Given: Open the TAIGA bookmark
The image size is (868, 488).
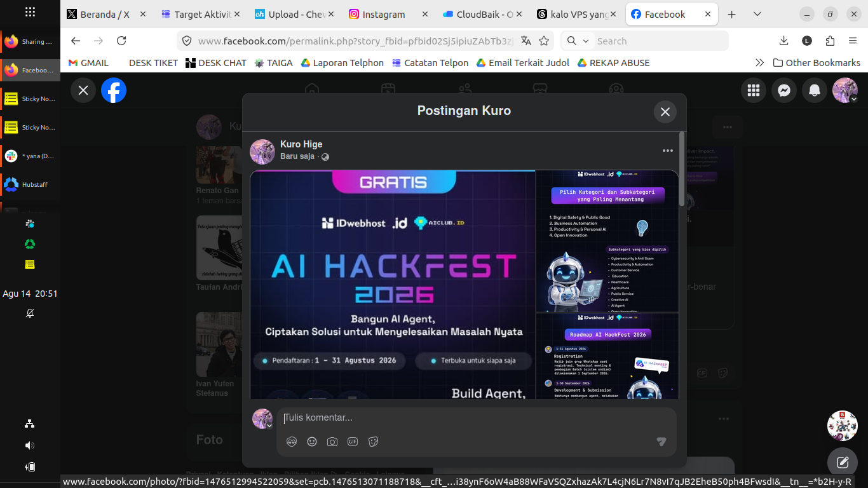Looking at the screenshot, I should coord(274,63).
